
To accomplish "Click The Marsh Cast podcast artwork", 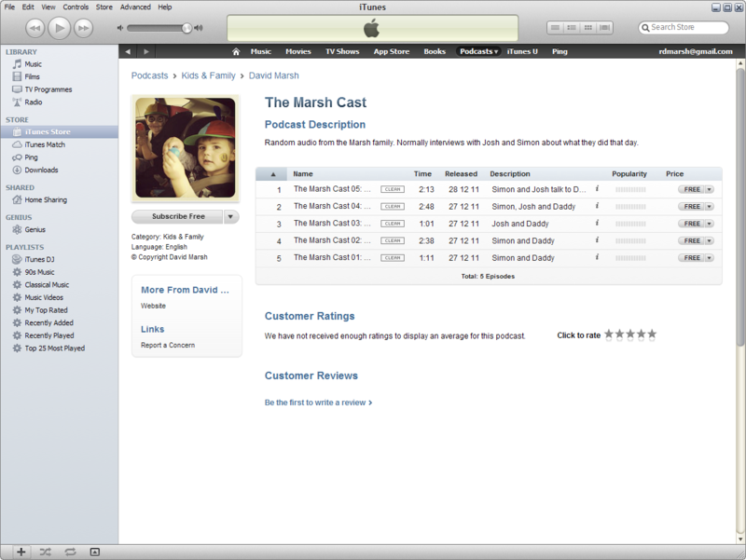I will [x=185, y=148].
